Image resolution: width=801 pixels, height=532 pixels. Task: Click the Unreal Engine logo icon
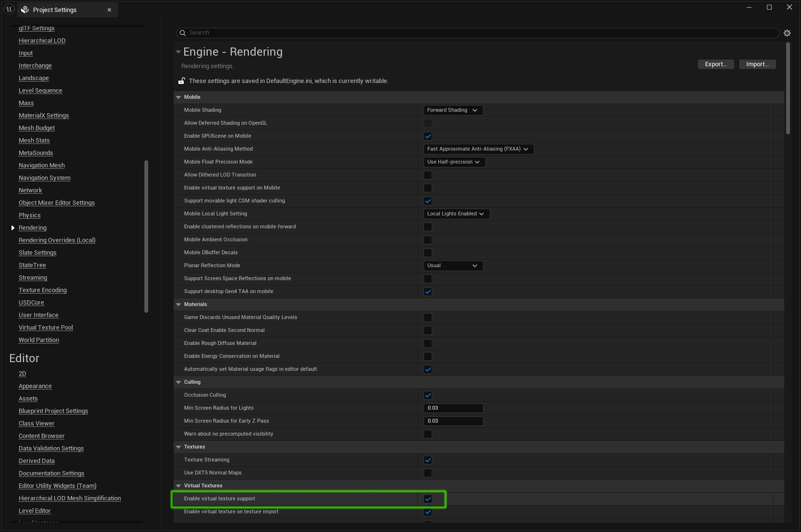click(x=9, y=9)
